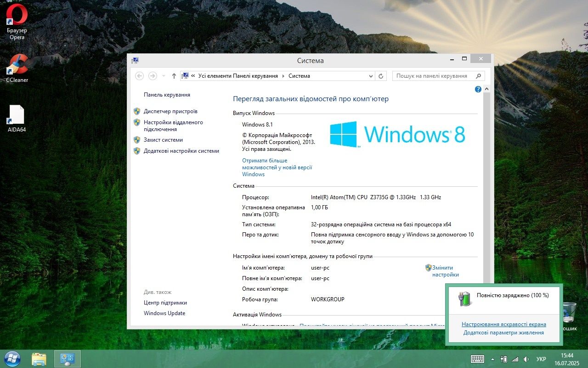Viewport: 588px width, 368px height.
Task: Click the Control Panel taskbar button
Action: (x=68, y=359)
